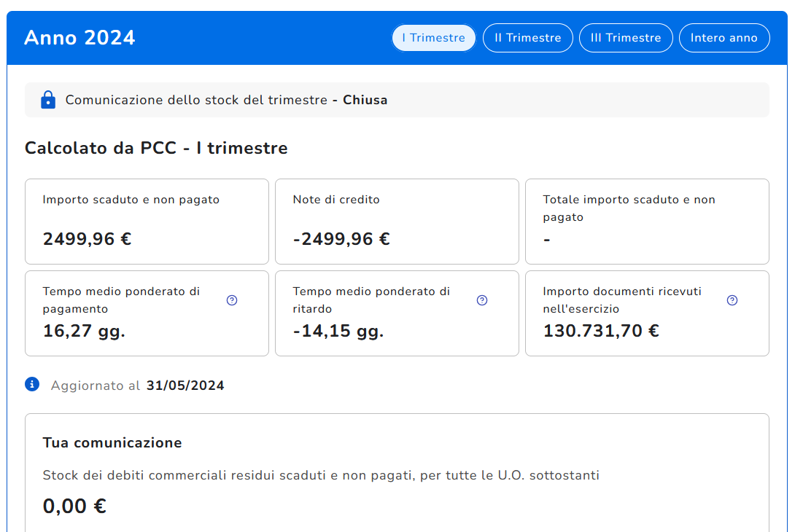Click the Comunicazione dello stock Chiusa banner
The image size is (803, 532).
pos(397,100)
